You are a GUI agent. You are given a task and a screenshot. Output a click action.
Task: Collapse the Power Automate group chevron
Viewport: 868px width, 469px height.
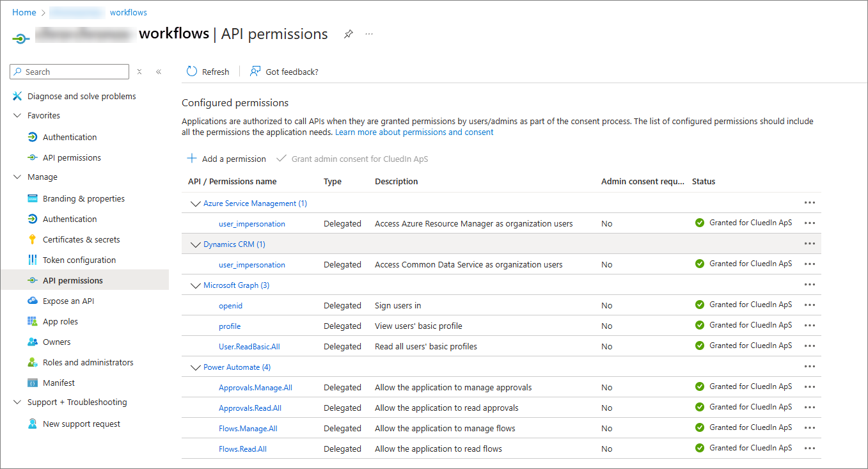(x=195, y=367)
